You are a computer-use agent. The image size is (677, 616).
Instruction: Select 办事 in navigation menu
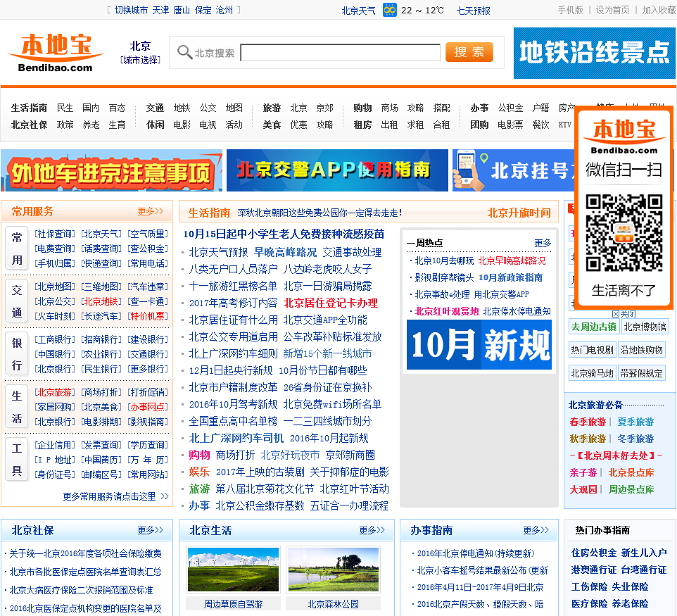click(479, 108)
